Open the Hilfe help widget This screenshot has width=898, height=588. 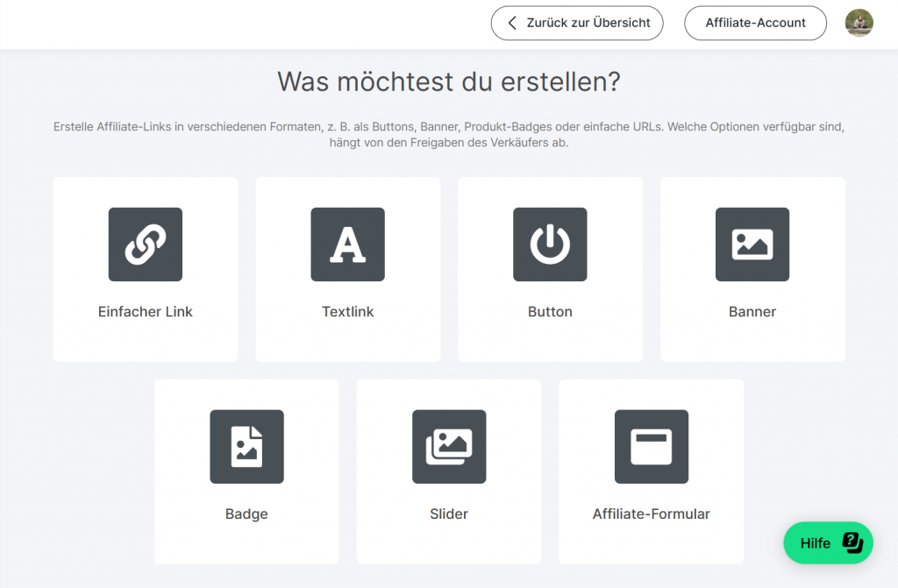pyautogui.click(x=816, y=543)
